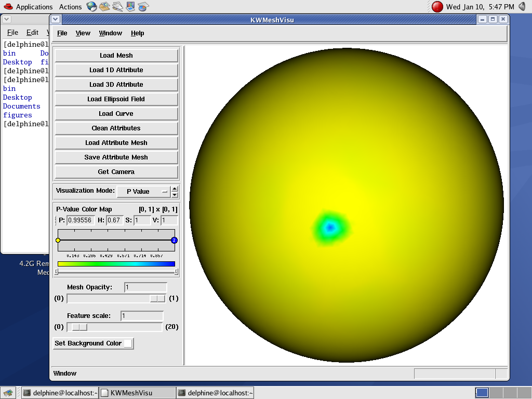Click the P value input field
The height and width of the screenshot is (399, 532).
80,220
